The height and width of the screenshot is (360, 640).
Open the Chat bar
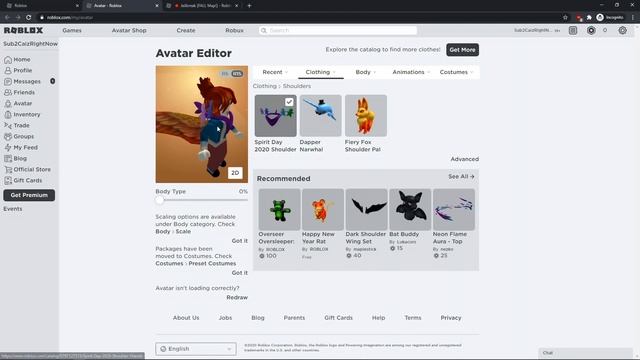(x=585, y=353)
